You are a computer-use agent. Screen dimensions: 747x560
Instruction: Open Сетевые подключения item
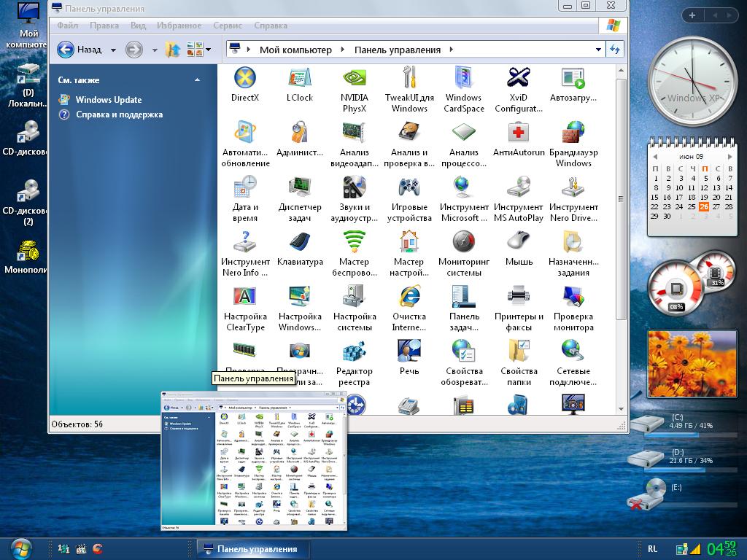click(573, 363)
